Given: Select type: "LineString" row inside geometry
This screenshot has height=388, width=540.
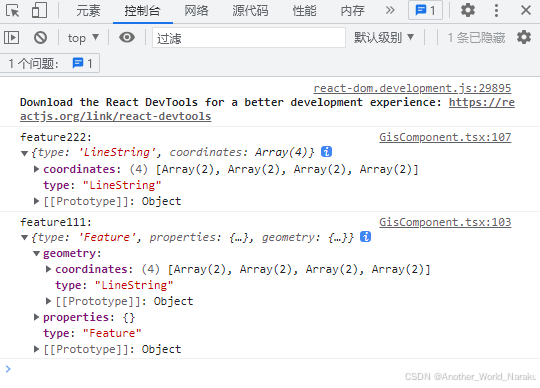Looking at the screenshot, I should [114, 285].
